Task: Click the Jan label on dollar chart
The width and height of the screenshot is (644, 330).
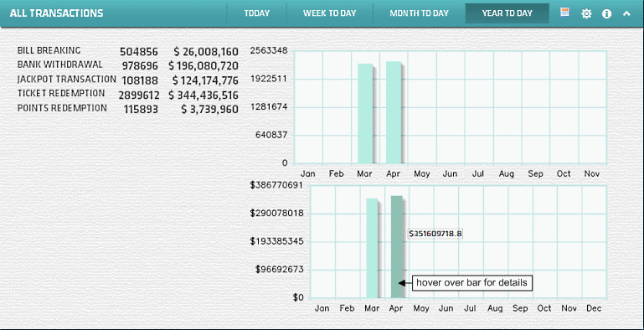Action: [x=322, y=308]
